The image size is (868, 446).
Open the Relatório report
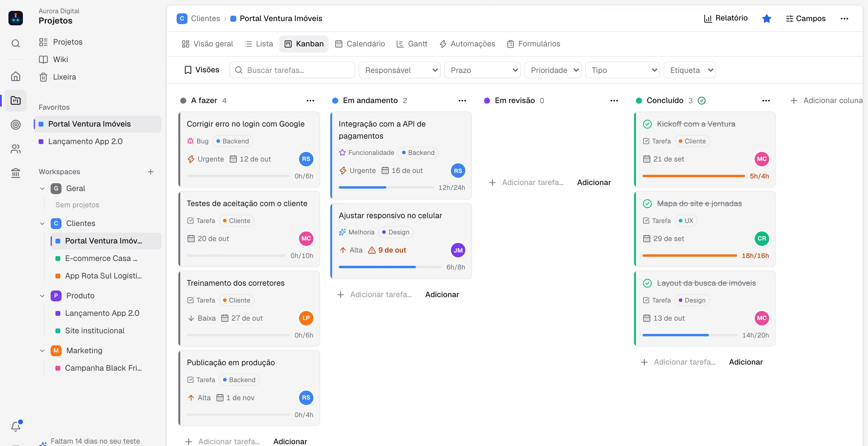(726, 18)
